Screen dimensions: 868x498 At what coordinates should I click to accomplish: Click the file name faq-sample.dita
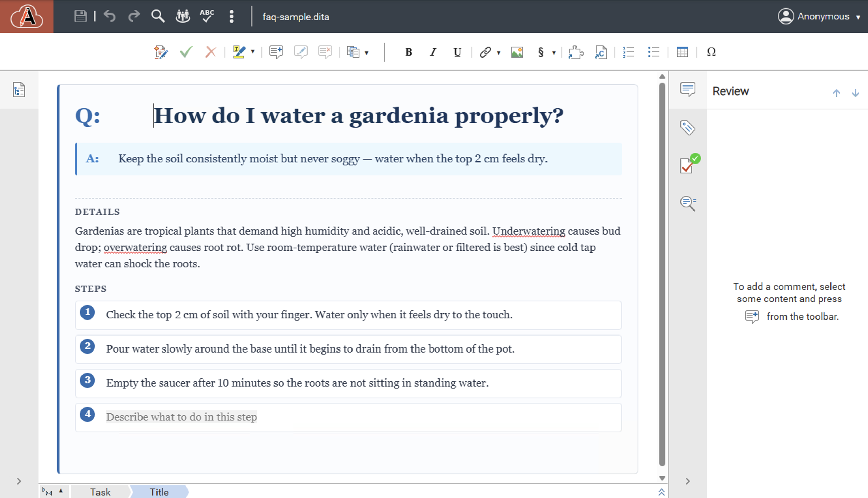(296, 17)
